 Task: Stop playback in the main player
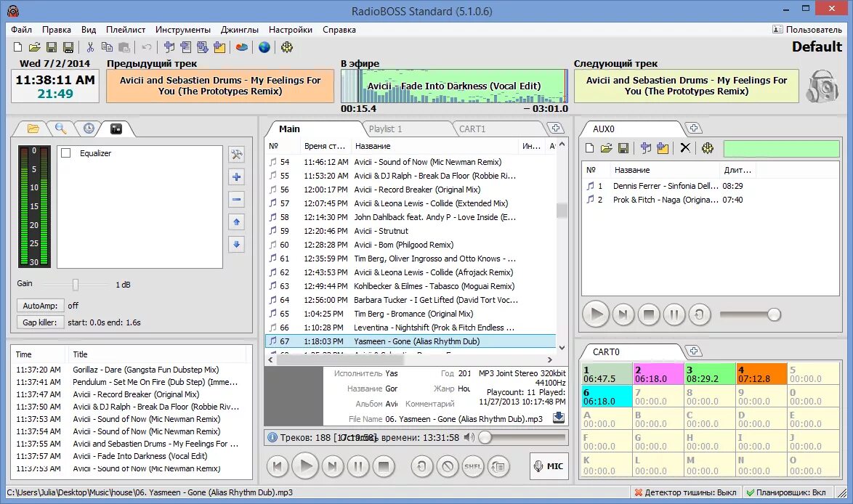pos(384,466)
